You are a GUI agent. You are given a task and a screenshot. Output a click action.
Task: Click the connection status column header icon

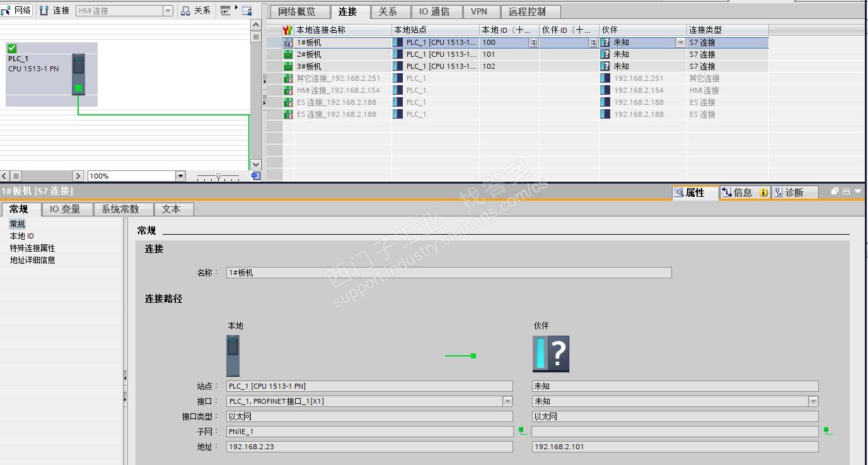288,30
